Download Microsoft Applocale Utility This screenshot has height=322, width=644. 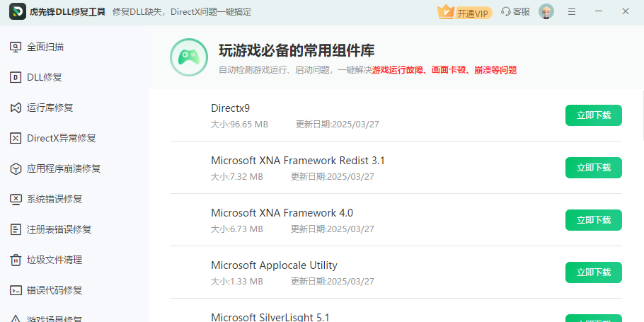click(593, 272)
